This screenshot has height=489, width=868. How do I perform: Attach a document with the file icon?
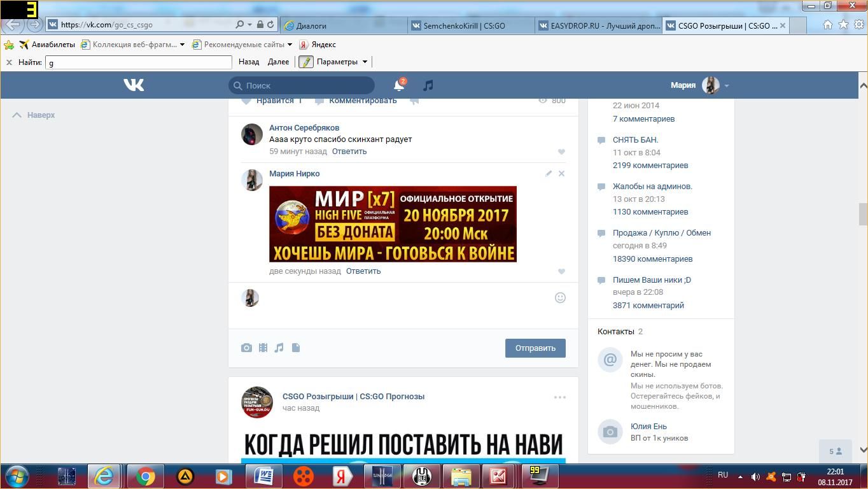click(x=296, y=348)
